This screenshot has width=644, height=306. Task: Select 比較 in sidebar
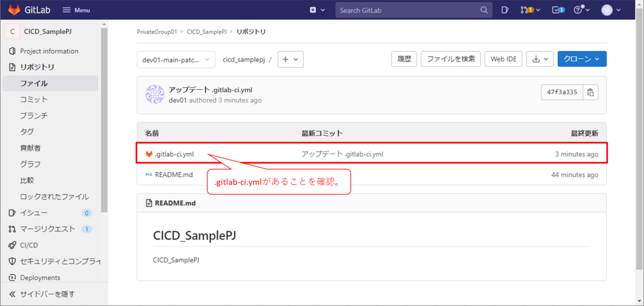click(x=27, y=180)
